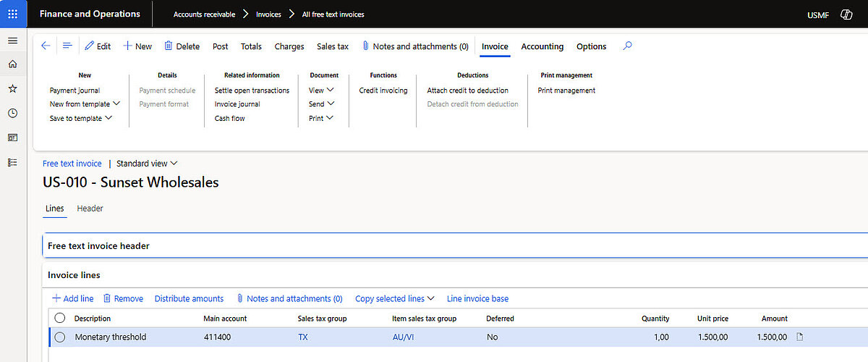
Task: Select the Header tab
Action: pos(90,209)
